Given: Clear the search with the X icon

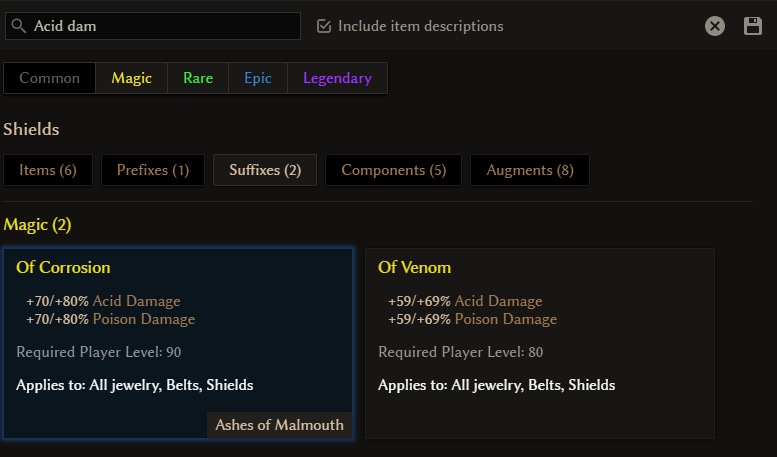Looking at the screenshot, I should coord(715,26).
